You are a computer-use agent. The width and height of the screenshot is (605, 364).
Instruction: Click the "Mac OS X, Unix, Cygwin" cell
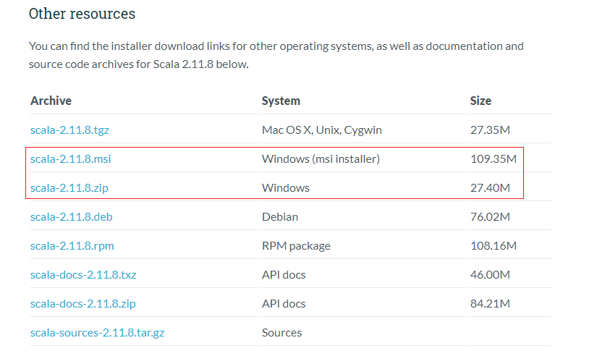321,130
